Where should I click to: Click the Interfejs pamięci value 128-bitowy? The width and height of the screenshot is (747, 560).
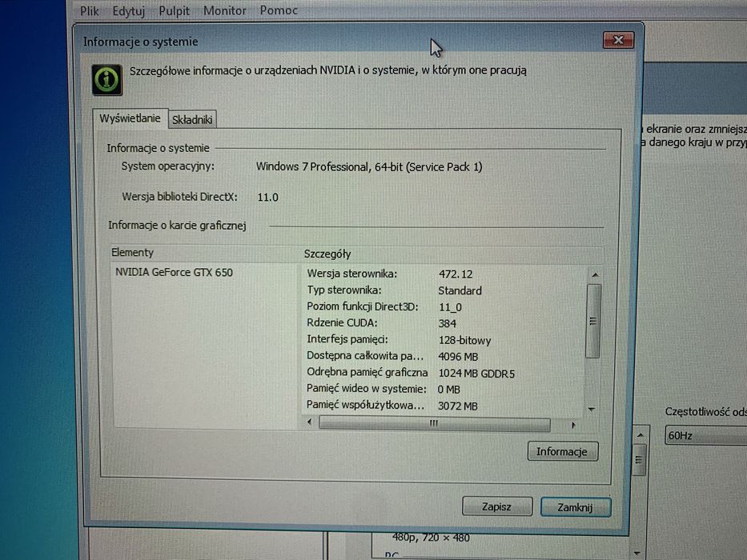(464, 341)
